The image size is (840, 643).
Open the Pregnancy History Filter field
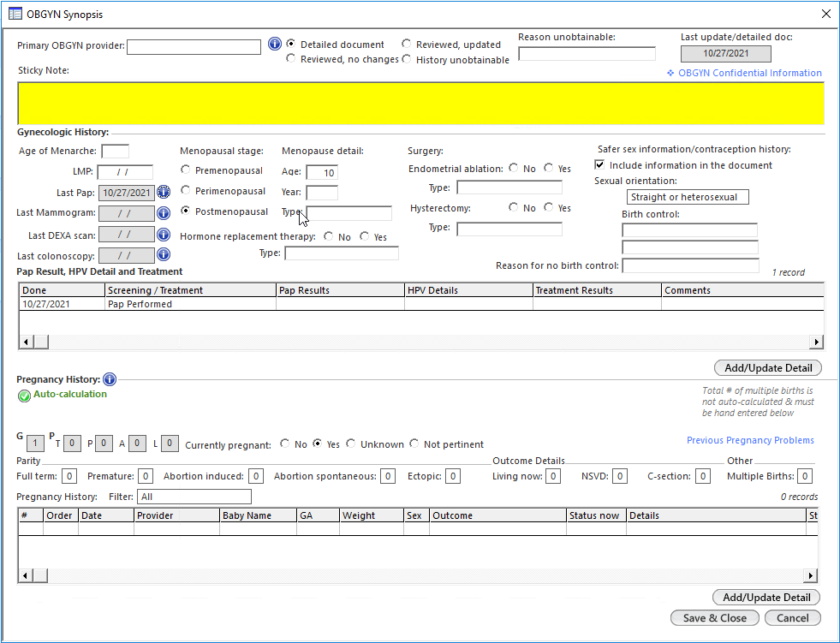(x=194, y=497)
